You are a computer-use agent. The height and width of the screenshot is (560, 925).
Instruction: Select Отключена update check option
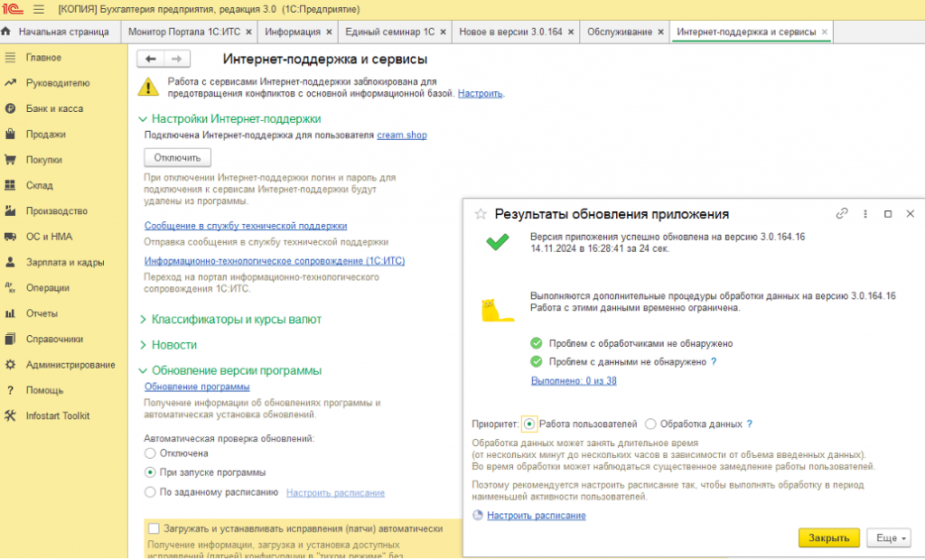pos(150,453)
